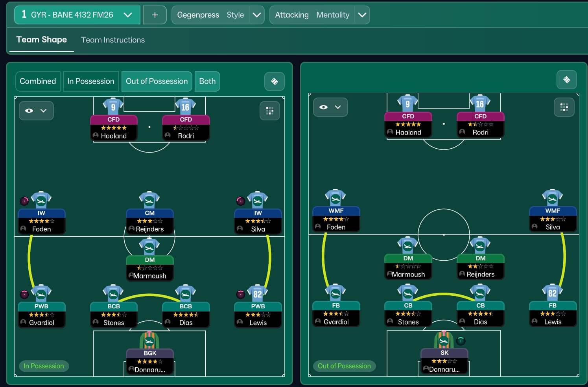The height and width of the screenshot is (387, 588).
Task: Click the Combined view button
Action: point(38,81)
